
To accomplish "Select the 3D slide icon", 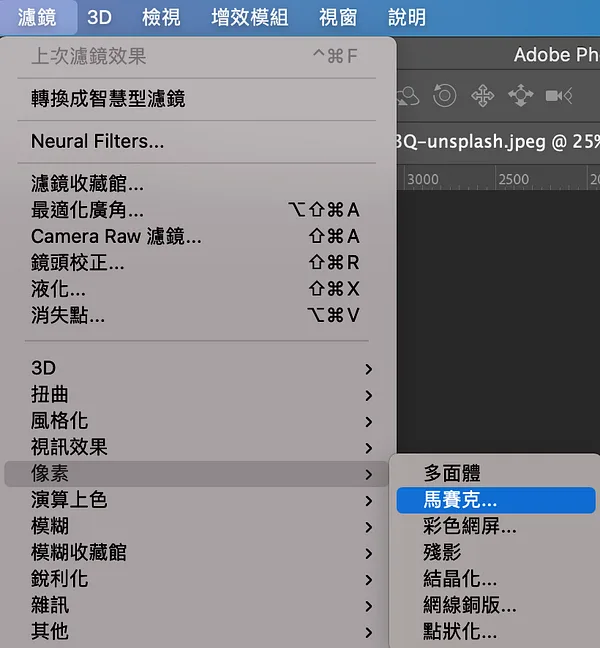I will coord(520,95).
